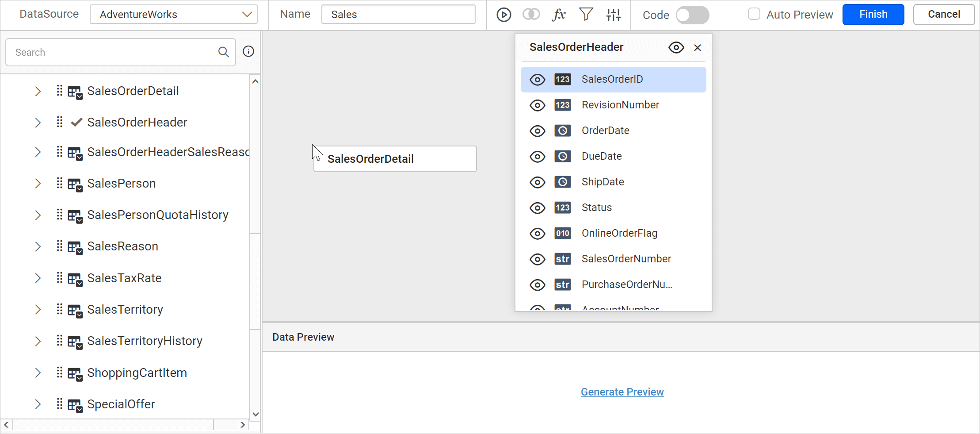Run the query with the play icon
980x434 pixels.
503,15
